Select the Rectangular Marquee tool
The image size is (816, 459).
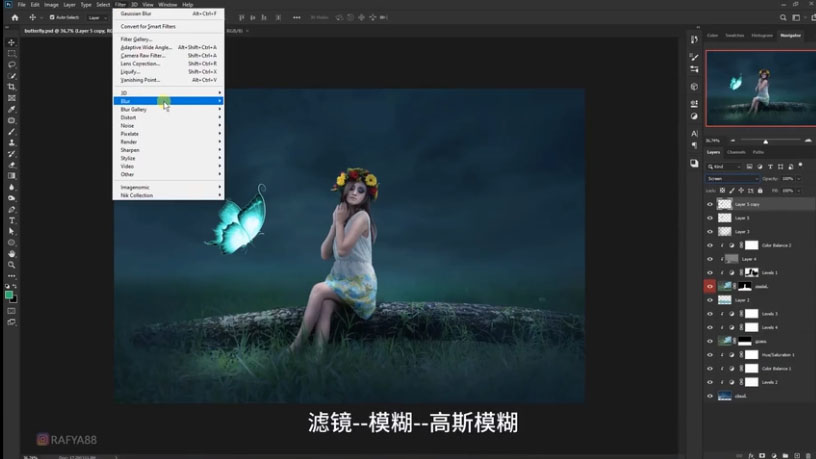tap(11, 54)
